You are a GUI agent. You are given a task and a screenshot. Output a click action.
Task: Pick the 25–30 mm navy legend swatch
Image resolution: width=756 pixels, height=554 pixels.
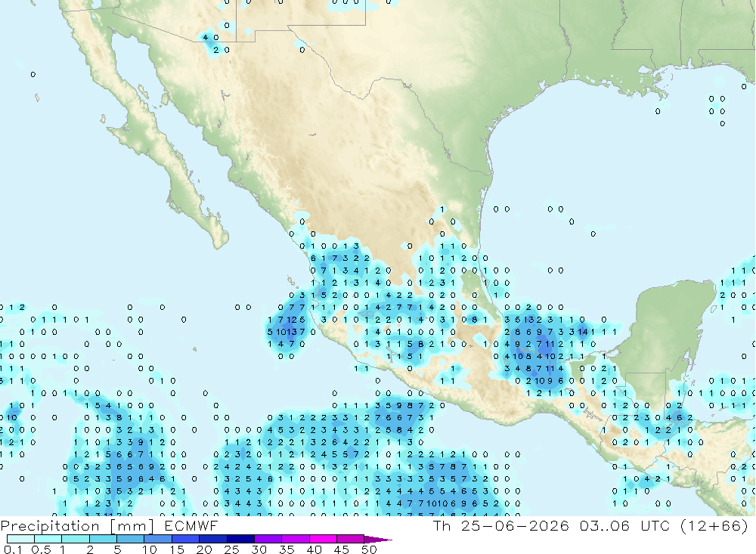pyautogui.click(x=240, y=539)
